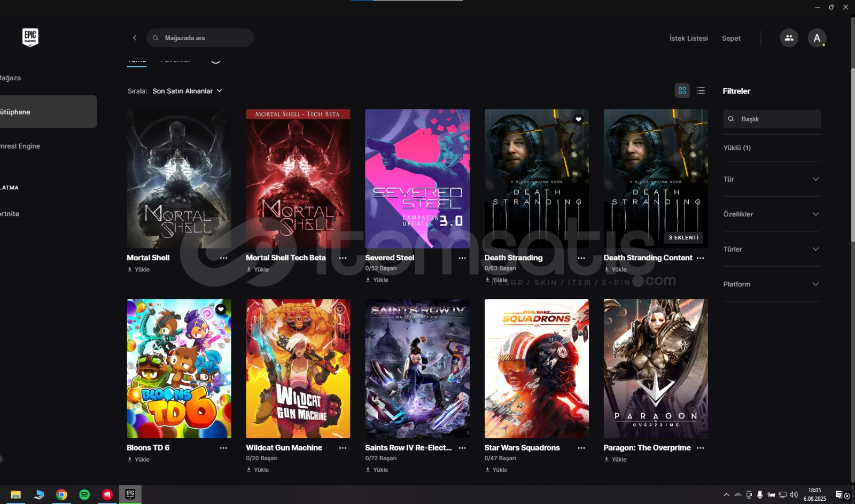This screenshot has width=855, height=504.
Task: Expand the Tür filter
Action: coord(772,179)
